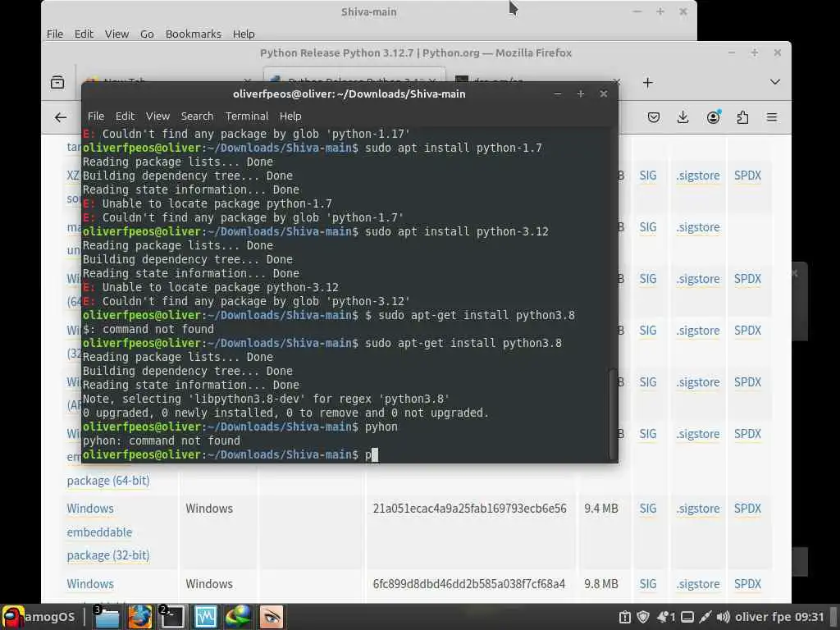Open Bookmarks menu in Shiva-main window
840x630 pixels.
[194, 34]
